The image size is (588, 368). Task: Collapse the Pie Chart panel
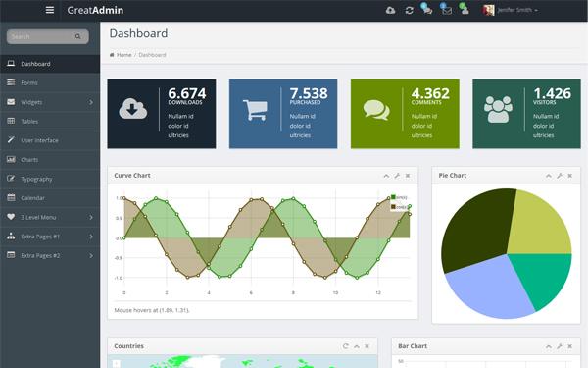pyautogui.click(x=549, y=176)
